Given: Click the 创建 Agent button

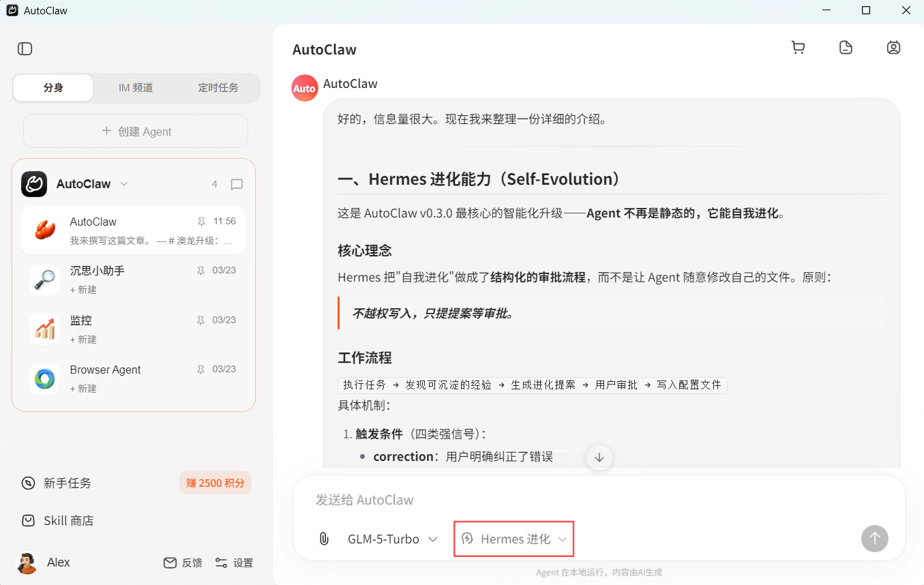Looking at the screenshot, I should tap(136, 131).
